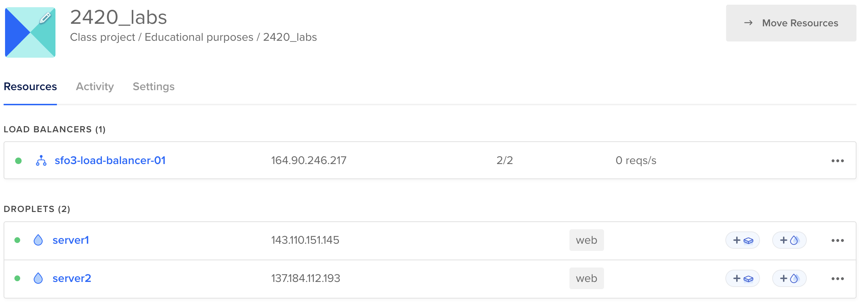Click the load balancer's green status dot
Viewport: 868px width, 305px height.
18,161
